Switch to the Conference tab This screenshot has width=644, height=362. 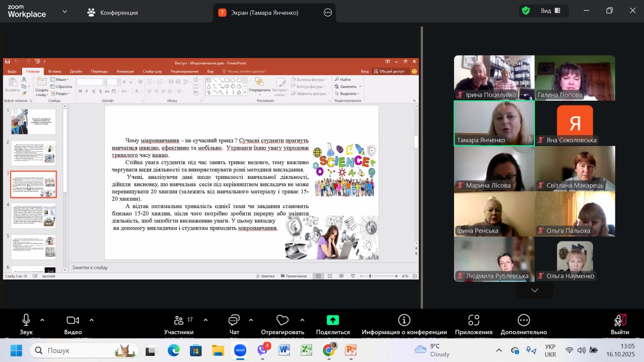(113, 12)
